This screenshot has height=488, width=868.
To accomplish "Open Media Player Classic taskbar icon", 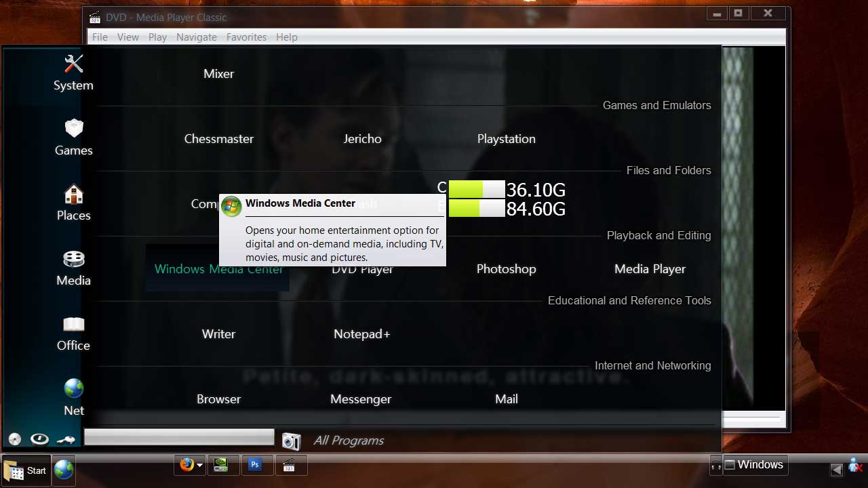I will [x=289, y=465].
